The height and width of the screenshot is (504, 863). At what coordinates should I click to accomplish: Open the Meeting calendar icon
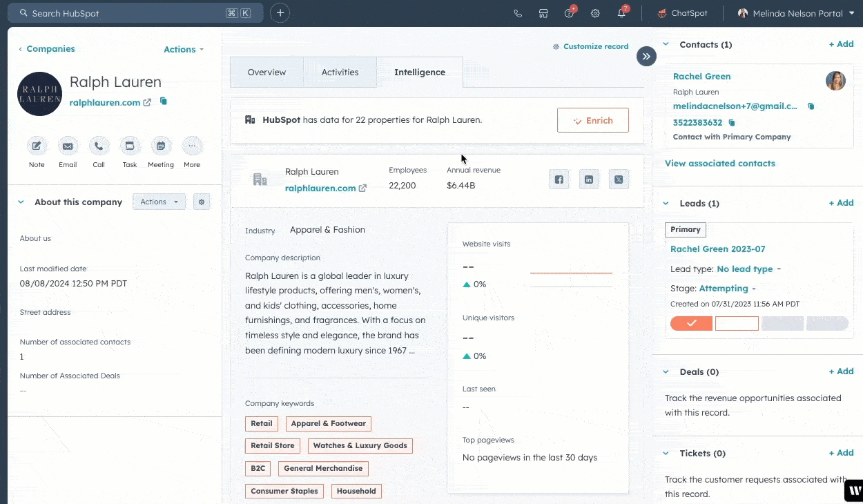click(x=161, y=146)
